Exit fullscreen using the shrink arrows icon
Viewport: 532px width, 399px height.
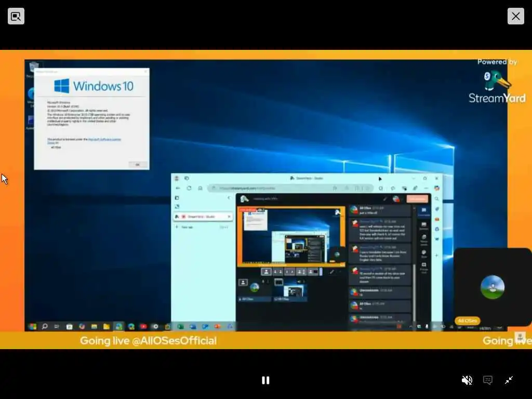(x=509, y=380)
